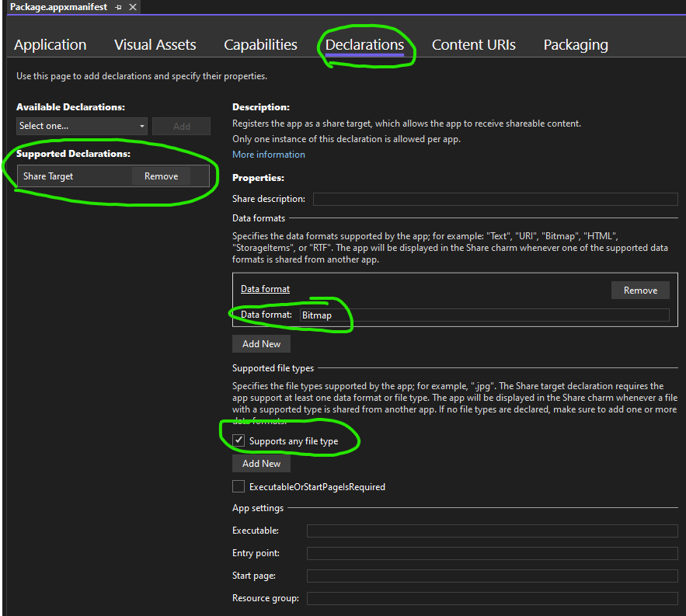Click the disabled Add button
This screenshot has height=616, width=686.
[x=181, y=126]
